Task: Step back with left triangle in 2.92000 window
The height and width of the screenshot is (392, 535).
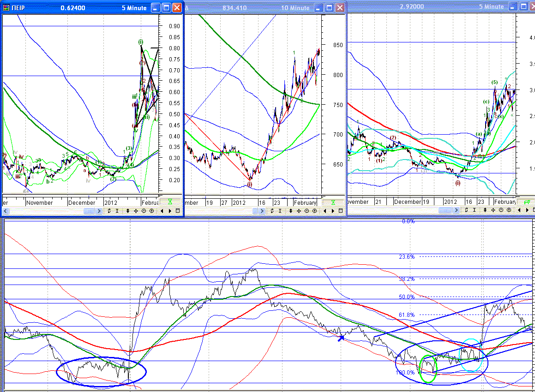Action: tap(519, 210)
